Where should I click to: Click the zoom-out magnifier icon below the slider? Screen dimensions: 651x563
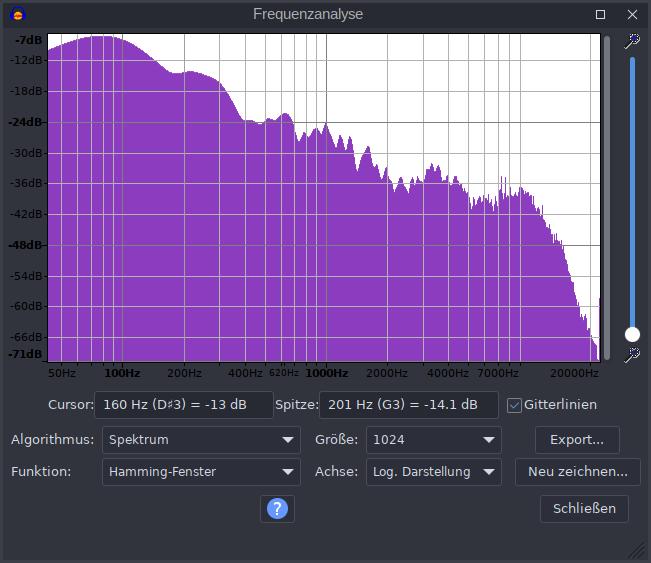pos(632,355)
